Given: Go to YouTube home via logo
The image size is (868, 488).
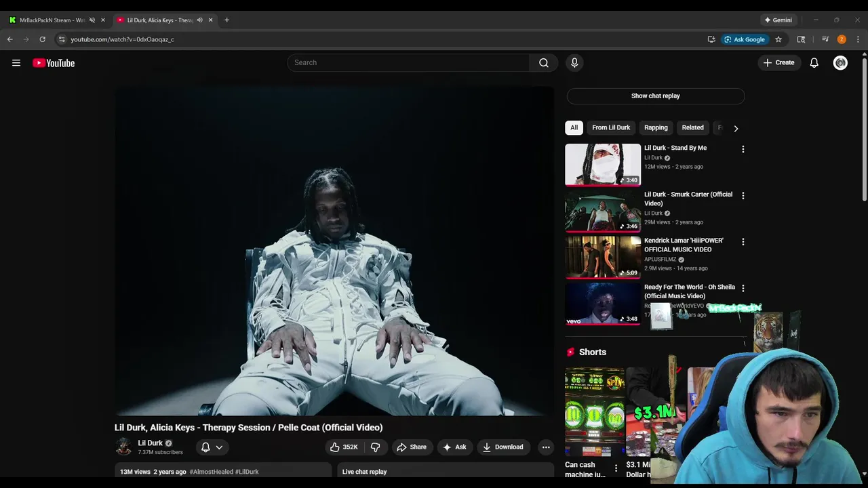Looking at the screenshot, I should click(x=54, y=63).
